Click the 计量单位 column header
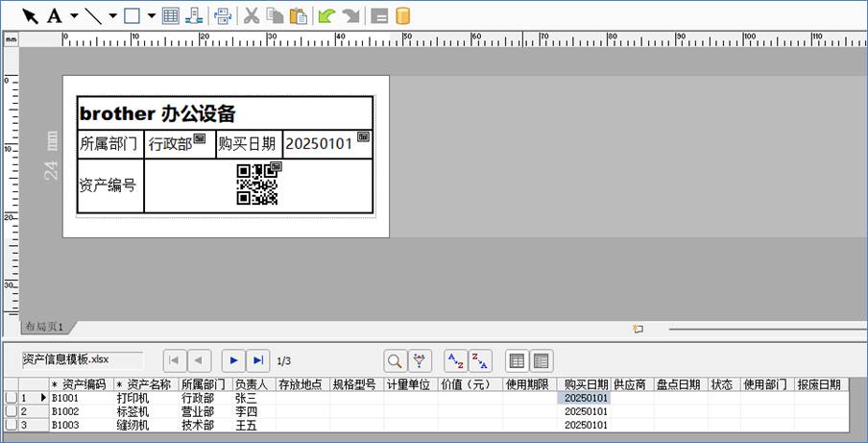 click(411, 384)
